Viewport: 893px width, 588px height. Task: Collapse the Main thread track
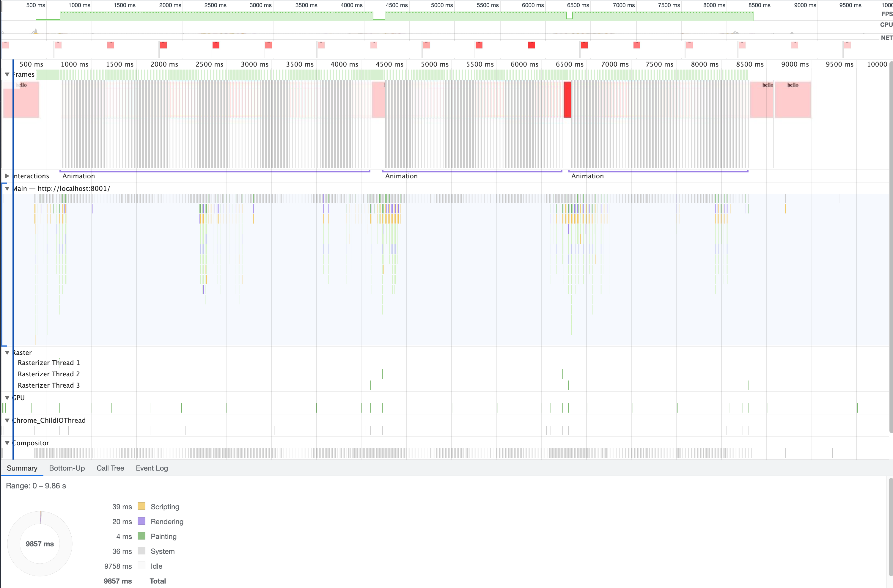[7, 188]
